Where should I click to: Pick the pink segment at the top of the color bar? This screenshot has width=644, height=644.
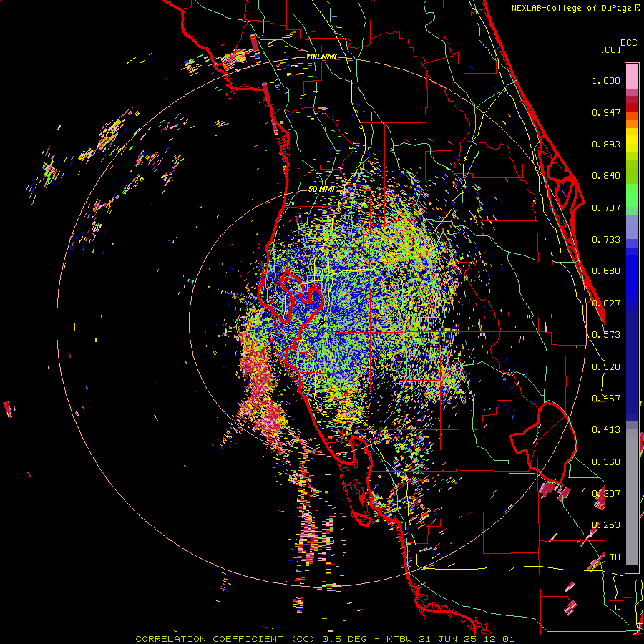coord(632,77)
